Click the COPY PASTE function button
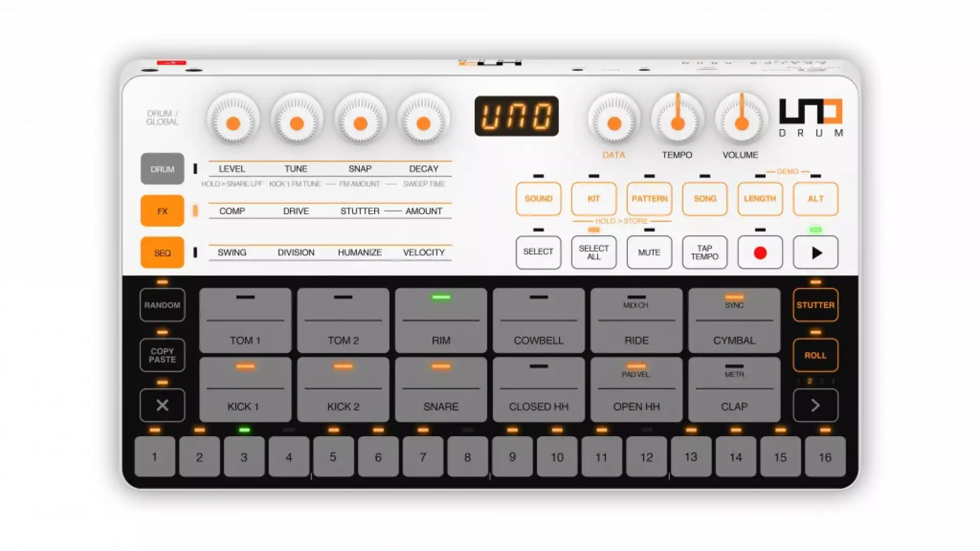The image size is (980, 551). point(161,355)
